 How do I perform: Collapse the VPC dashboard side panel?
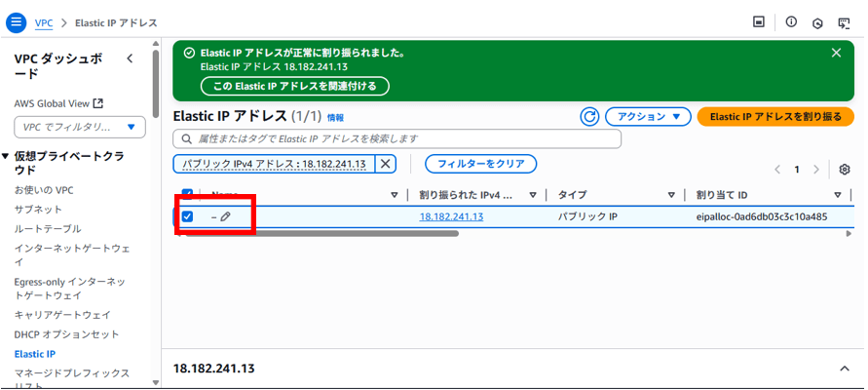point(131,59)
